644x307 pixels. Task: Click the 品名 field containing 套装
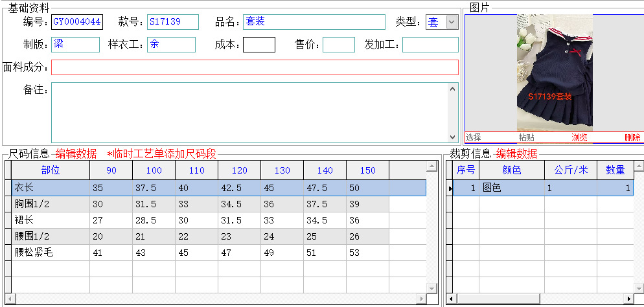(x=314, y=22)
